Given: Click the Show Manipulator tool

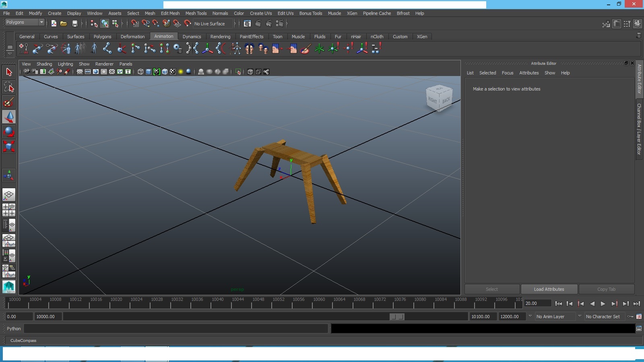Looking at the screenshot, I should tap(9, 175).
